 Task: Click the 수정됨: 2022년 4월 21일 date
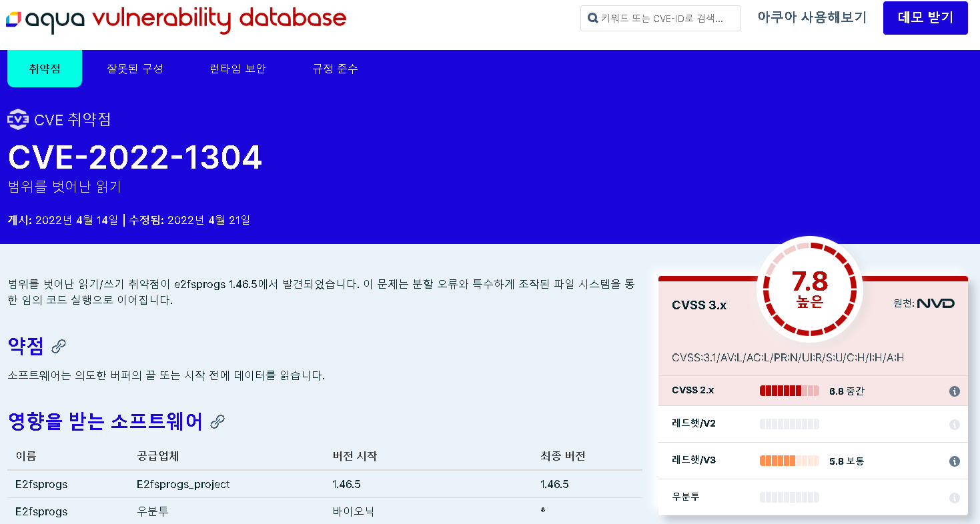pyautogui.click(x=189, y=220)
